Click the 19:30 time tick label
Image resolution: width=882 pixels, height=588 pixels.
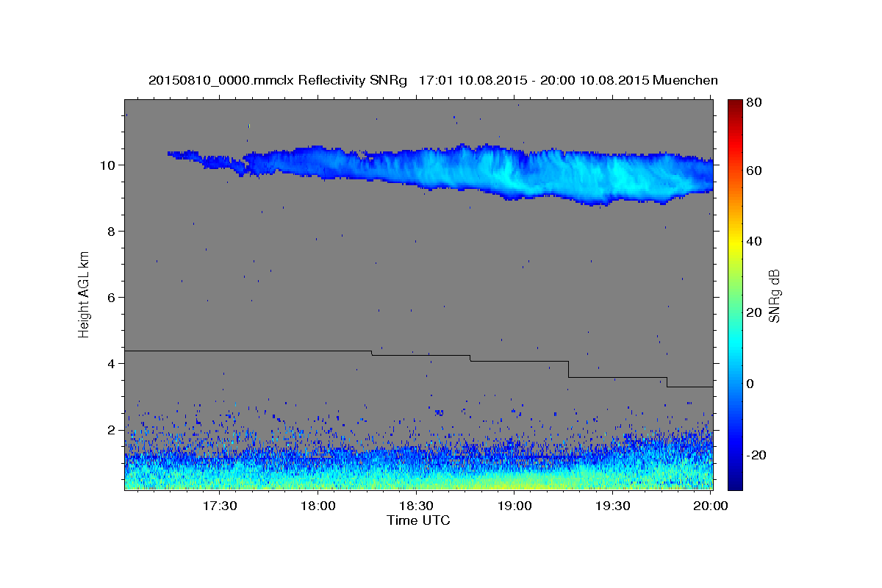coord(613,506)
